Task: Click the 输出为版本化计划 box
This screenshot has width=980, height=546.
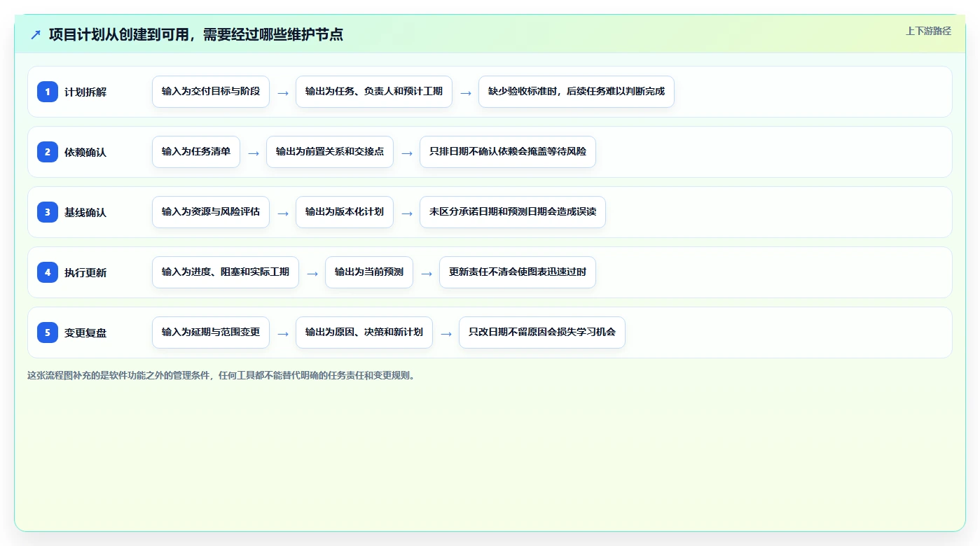Action: (345, 212)
